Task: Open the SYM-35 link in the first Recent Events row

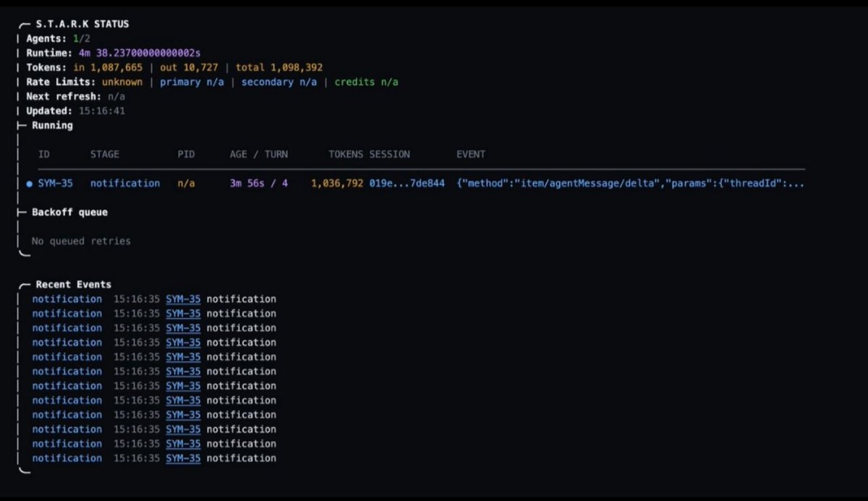Action: [x=183, y=299]
